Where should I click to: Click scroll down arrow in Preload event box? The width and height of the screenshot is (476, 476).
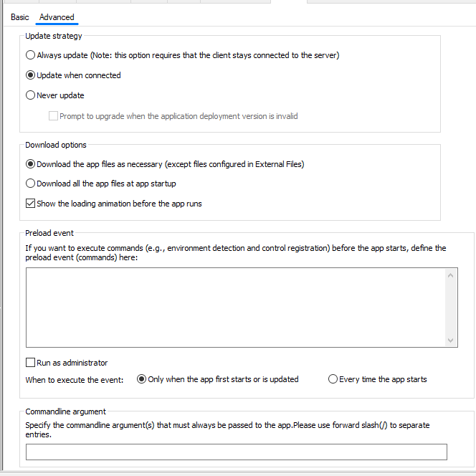pos(451,341)
